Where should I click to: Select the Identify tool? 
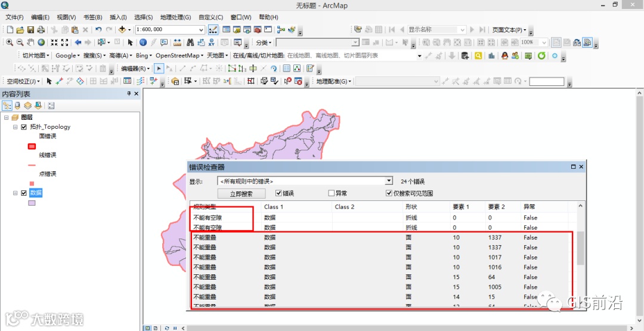point(143,42)
